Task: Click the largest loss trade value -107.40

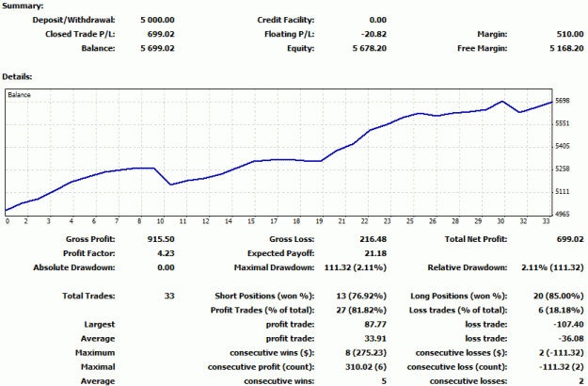Action: point(568,325)
